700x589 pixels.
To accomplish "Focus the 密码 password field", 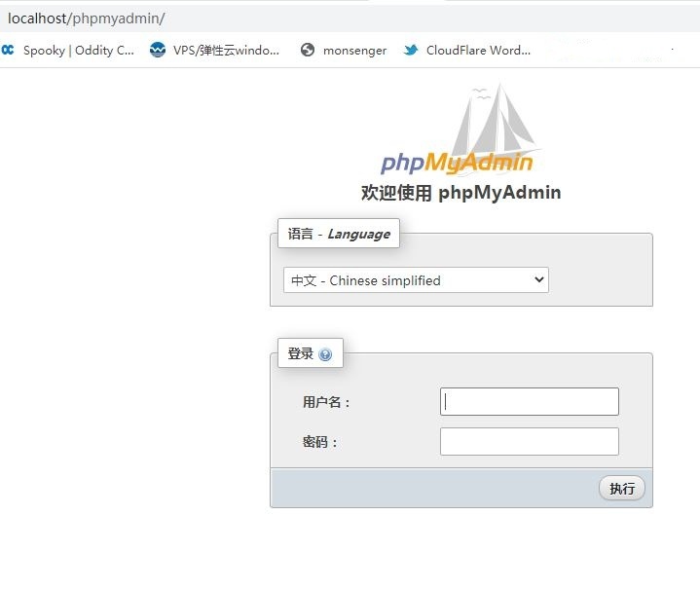I will pos(529,441).
